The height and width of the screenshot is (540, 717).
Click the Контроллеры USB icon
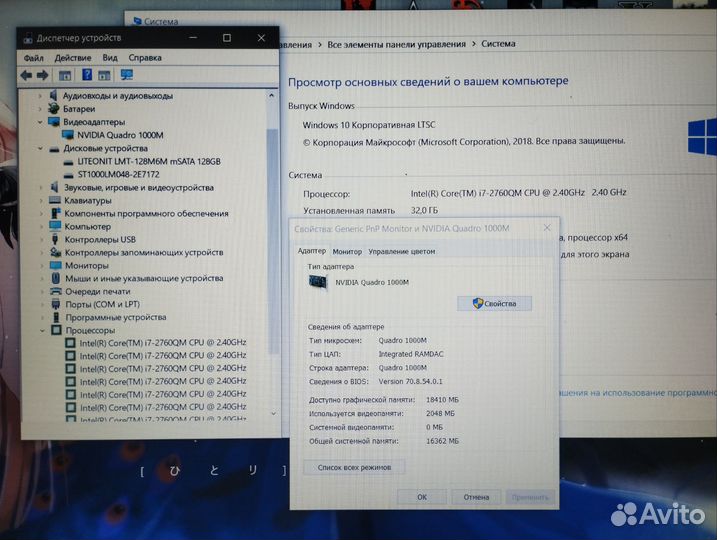[55, 239]
